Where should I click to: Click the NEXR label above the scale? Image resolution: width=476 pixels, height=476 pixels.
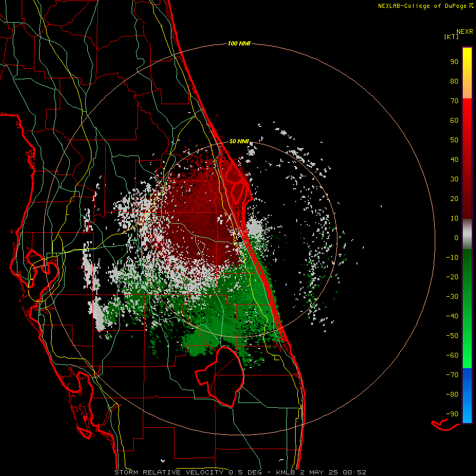click(x=465, y=32)
